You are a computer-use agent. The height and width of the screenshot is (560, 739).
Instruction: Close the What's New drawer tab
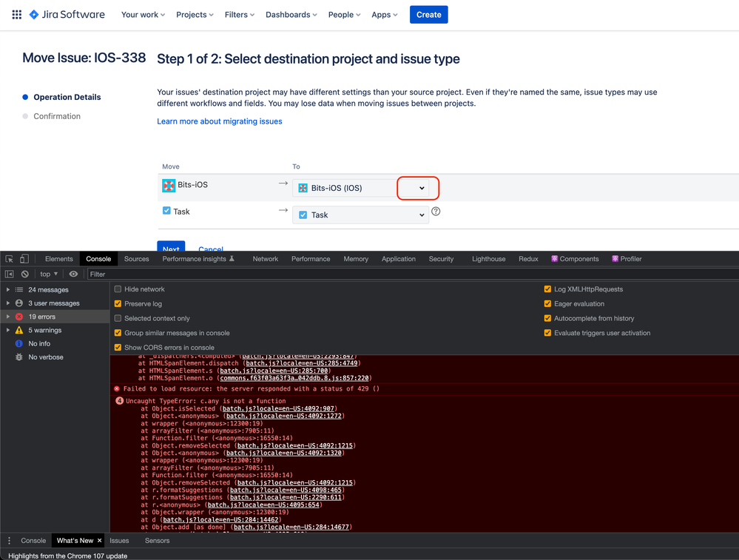(x=99, y=541)
